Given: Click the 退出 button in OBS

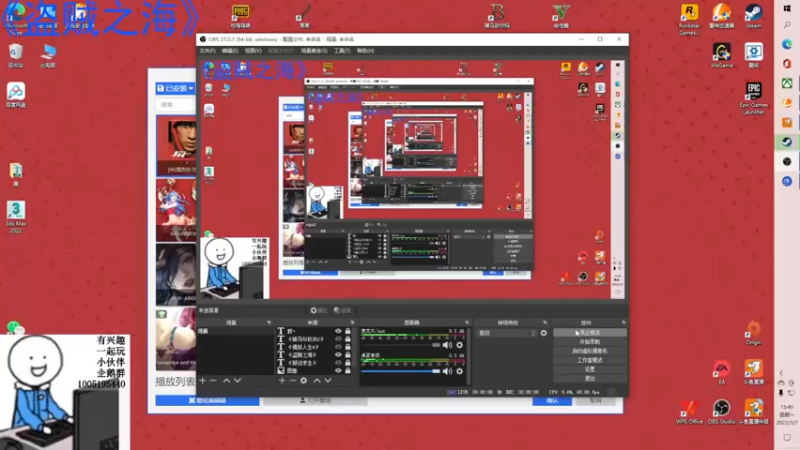Looking at the screenshot, I should pyautogui.click(x=590, y=378).
